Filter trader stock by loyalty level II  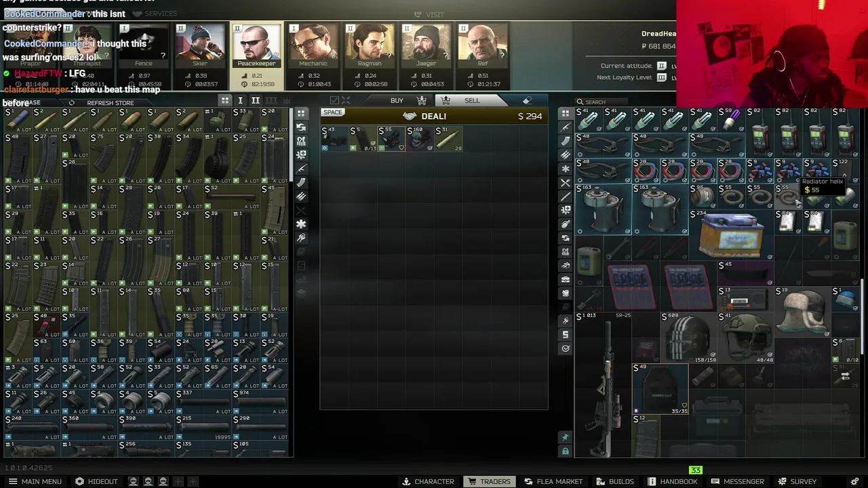click(x=256, y=100)
